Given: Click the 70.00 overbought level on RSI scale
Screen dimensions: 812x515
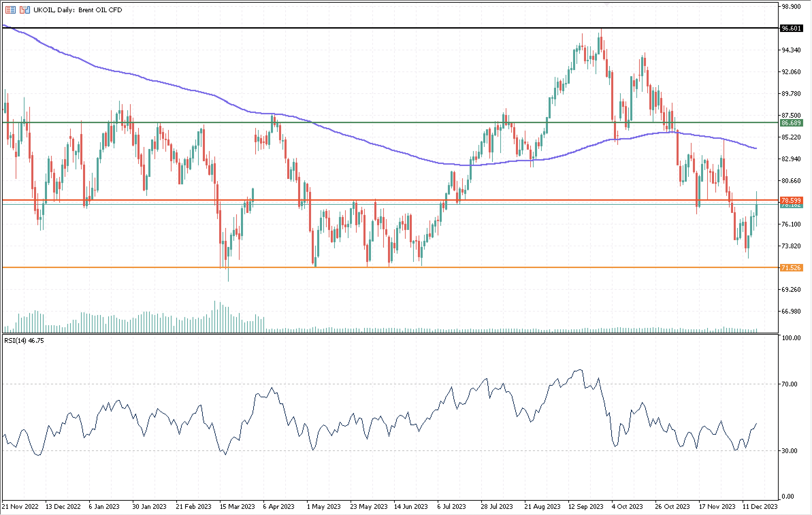Looking at the screenshot, I should click(789, 384).
